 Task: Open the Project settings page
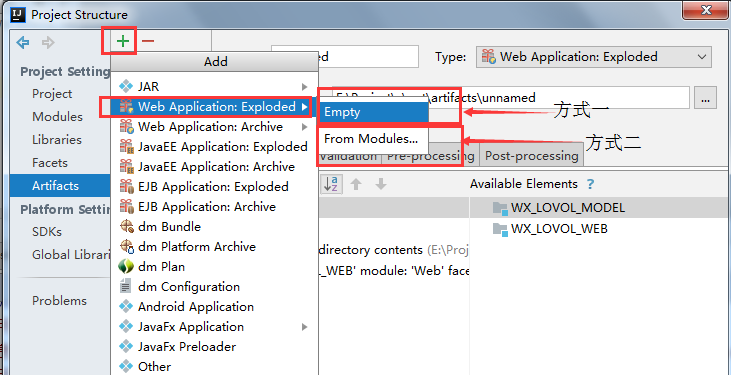52,94
